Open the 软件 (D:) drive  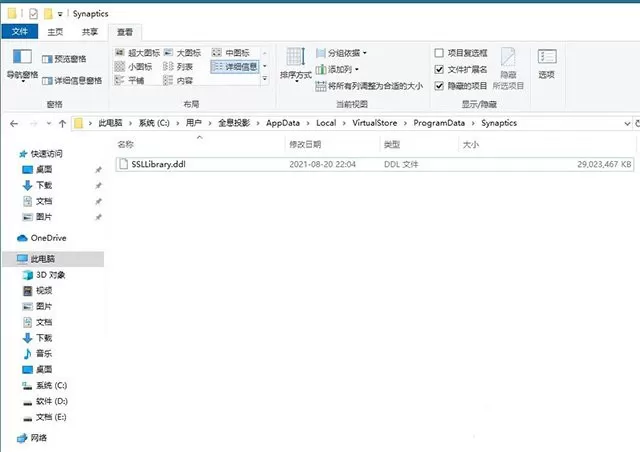point(45,401)
